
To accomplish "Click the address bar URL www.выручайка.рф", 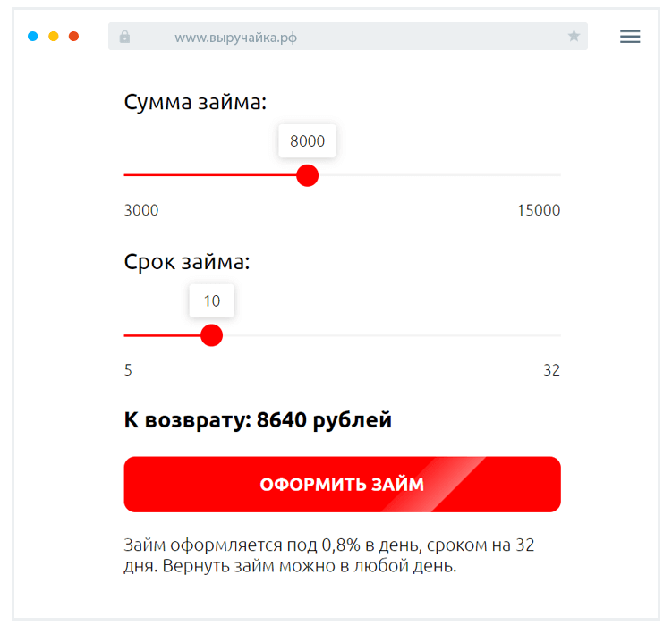I will point(235,38).
